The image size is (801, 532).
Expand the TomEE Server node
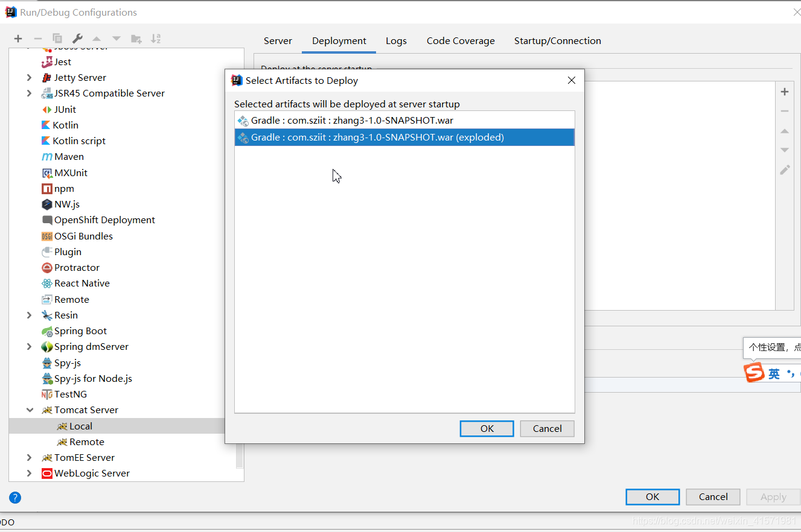tap(30, 457)
